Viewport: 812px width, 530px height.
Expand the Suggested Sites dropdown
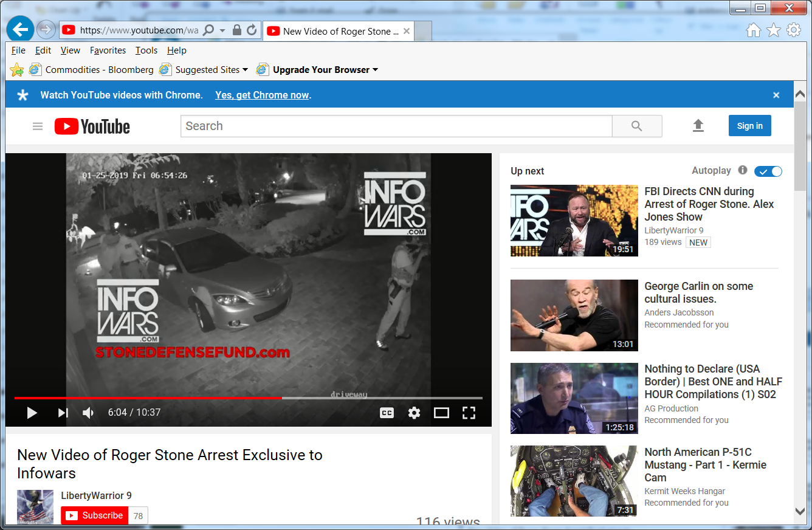pos(245,70)
